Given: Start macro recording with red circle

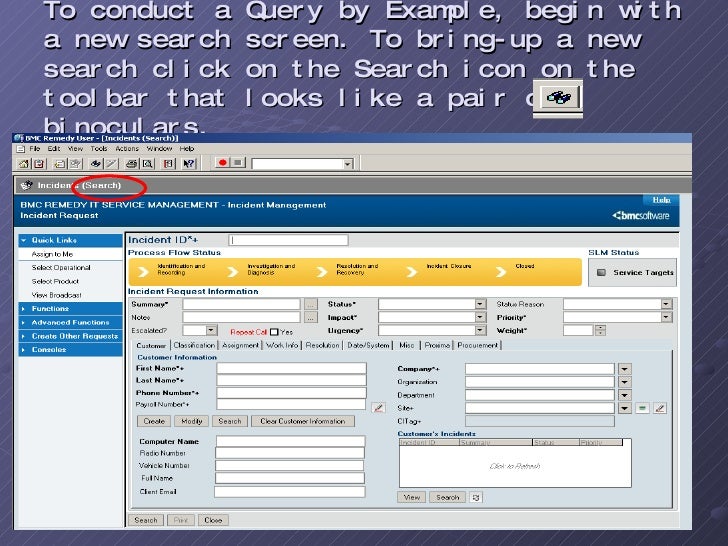Looking at the screenshot, I should [223, 162].
